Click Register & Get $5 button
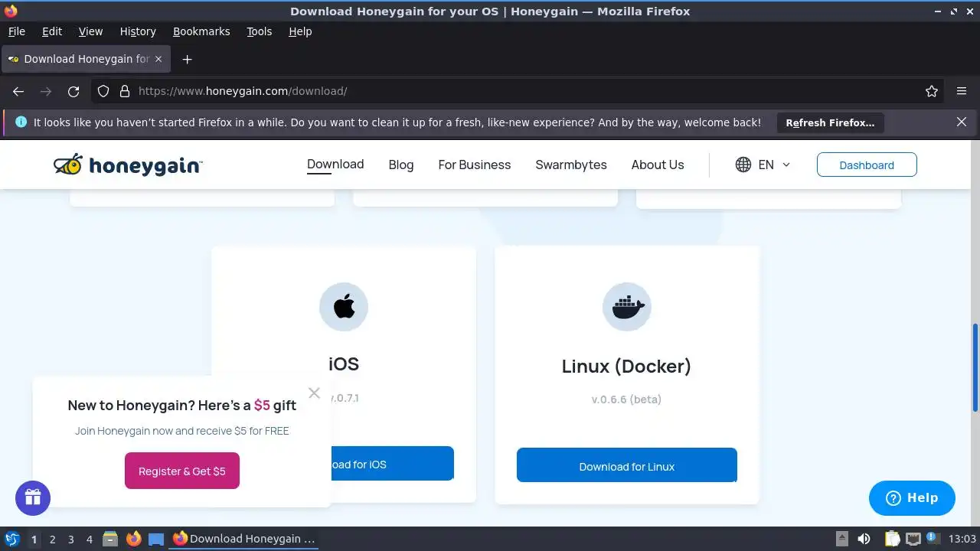Viewport: 980px width, 551px height. (182, 471)
